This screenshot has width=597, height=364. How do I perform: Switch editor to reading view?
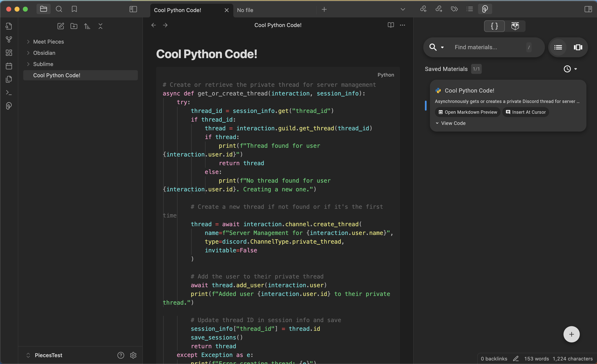pyautogui.click(x=391, y=25)
